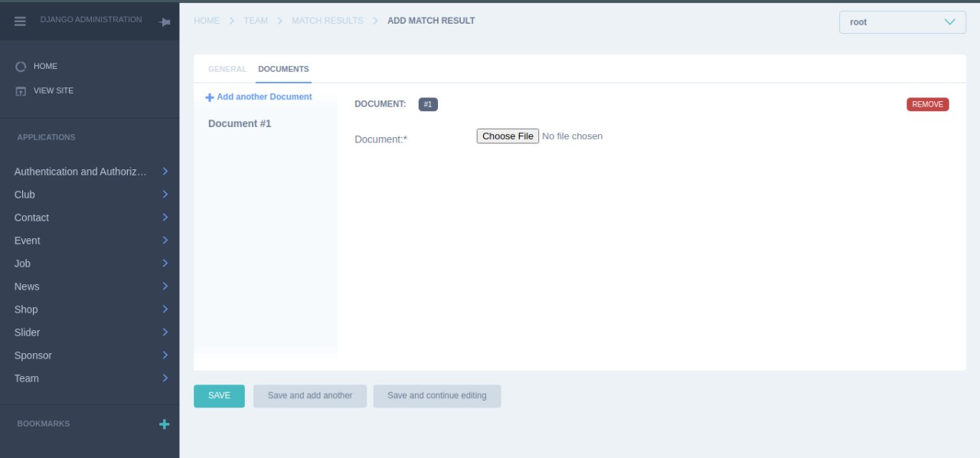This screenshot has width=980, height=458.
Task: Go to Home breadcrumb
Action: point(207,21)
